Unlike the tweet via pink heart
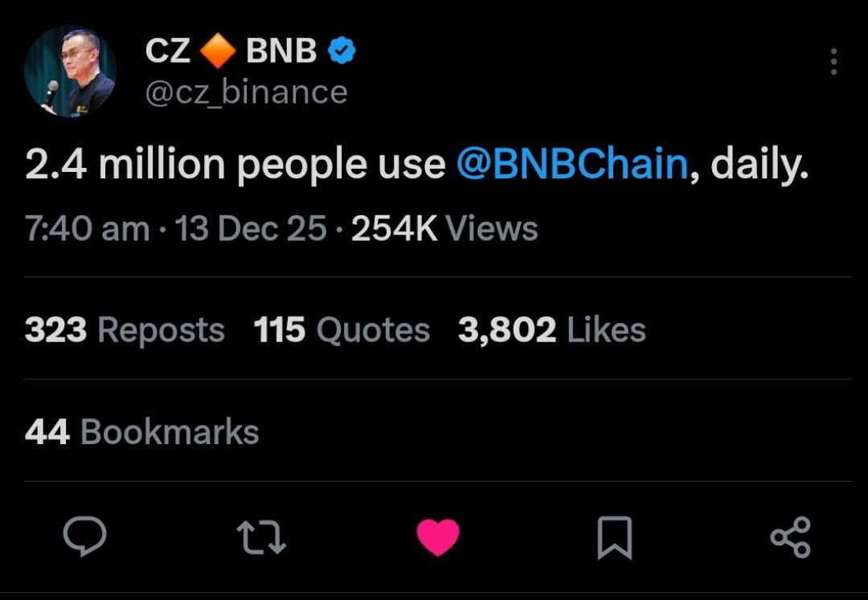 (x=438, y=537)
